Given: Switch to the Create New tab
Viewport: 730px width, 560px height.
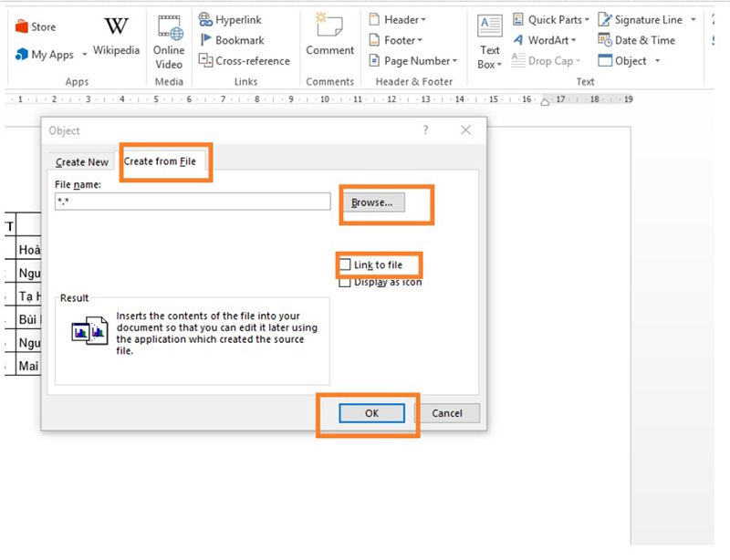Looking at the screenshot, I should tap(82, 162).
